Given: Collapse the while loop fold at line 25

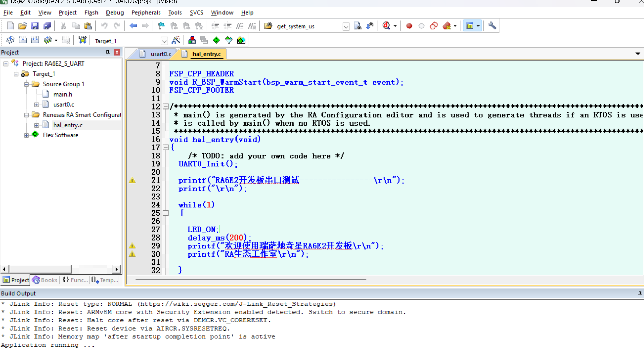Looking at the screenshot, I should tap(166, 213).
